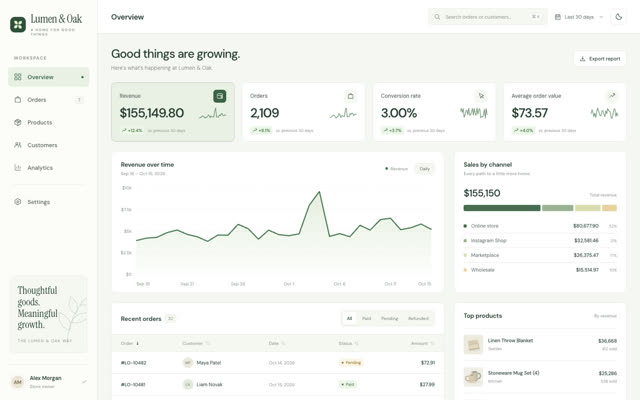Select the Conversion rate stat card
The width and height of the screenshot is (640, 400).
click(x=434, y=112)
